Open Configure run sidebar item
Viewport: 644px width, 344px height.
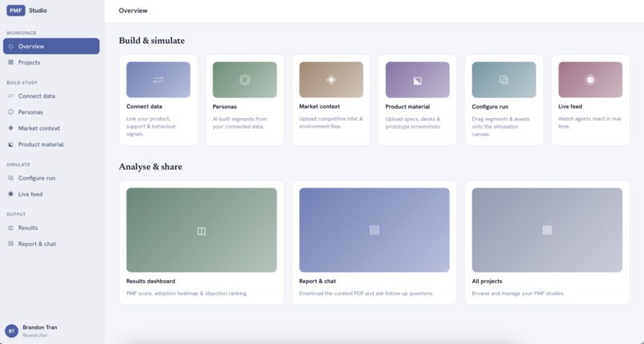pyautogui.click(x=51, y=178)
